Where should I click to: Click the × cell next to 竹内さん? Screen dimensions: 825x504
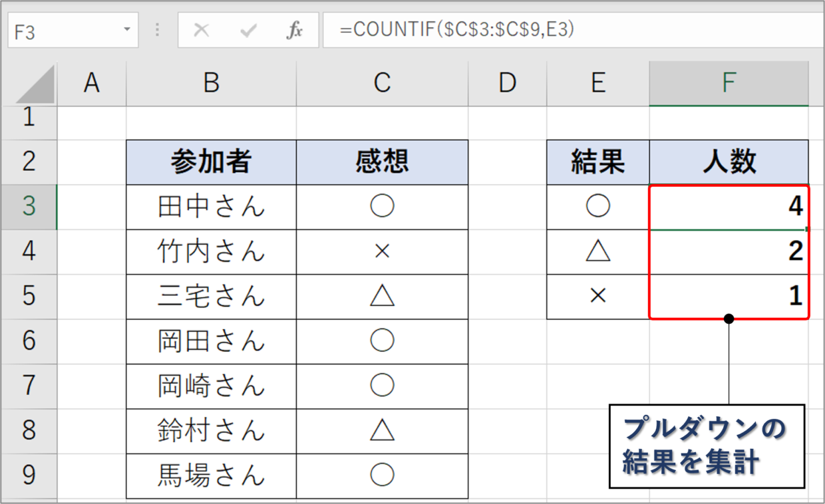point(382,251)
